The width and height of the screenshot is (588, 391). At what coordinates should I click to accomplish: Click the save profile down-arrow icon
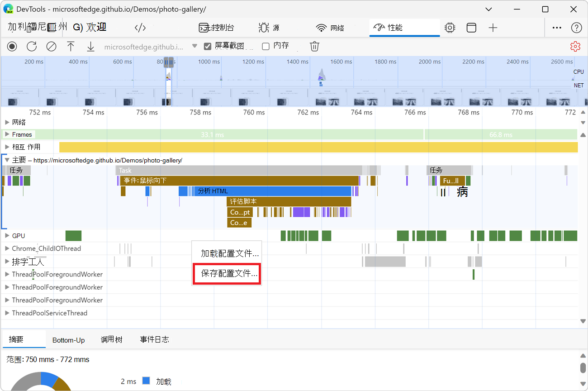[x=90, y=46]
